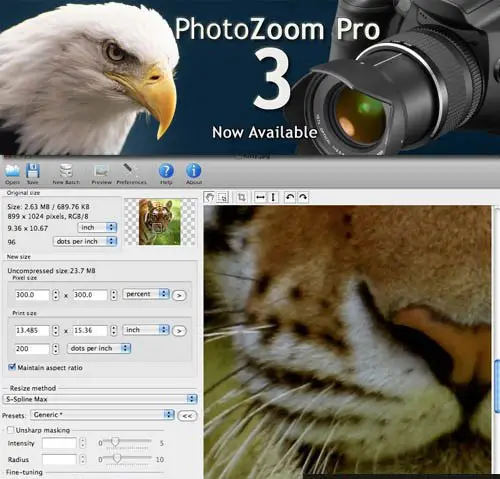Screen dimensions: 500x479
Task: Click the 'Size: 2.63 MB / 689.76 KB' text
Action: tap(48, 207)
